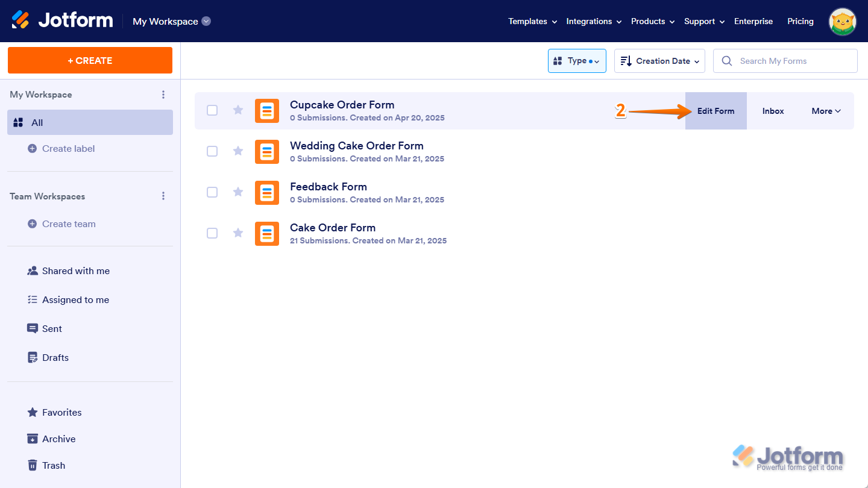Screen dimensions: 868x488
Task: Click the Jotform logo in header
Action: [63, 20]
